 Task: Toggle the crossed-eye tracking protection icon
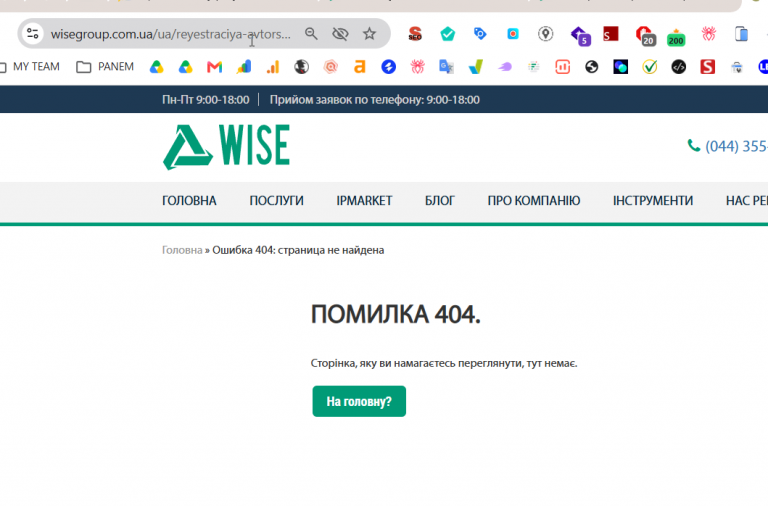point(340,34)
